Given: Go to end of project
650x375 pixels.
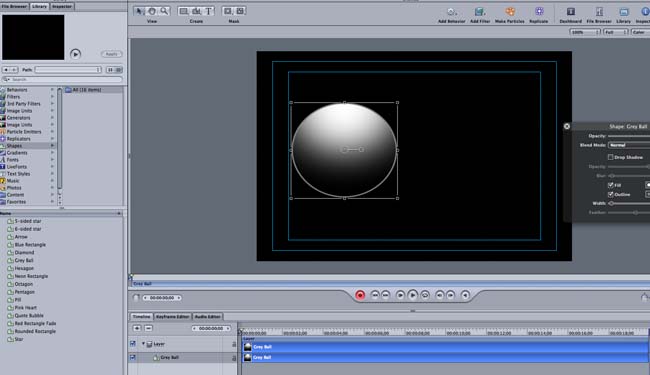Looking at the screenshot, I should (x=386, y=295).
